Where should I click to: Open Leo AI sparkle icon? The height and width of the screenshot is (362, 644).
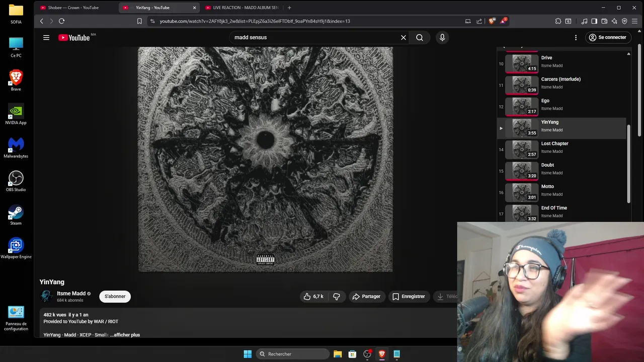pos(614,21)
